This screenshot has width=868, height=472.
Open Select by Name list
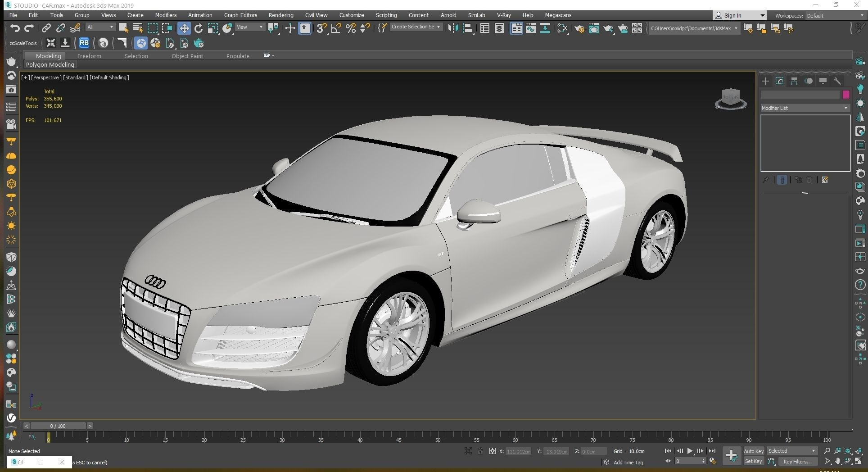point(138,28)
